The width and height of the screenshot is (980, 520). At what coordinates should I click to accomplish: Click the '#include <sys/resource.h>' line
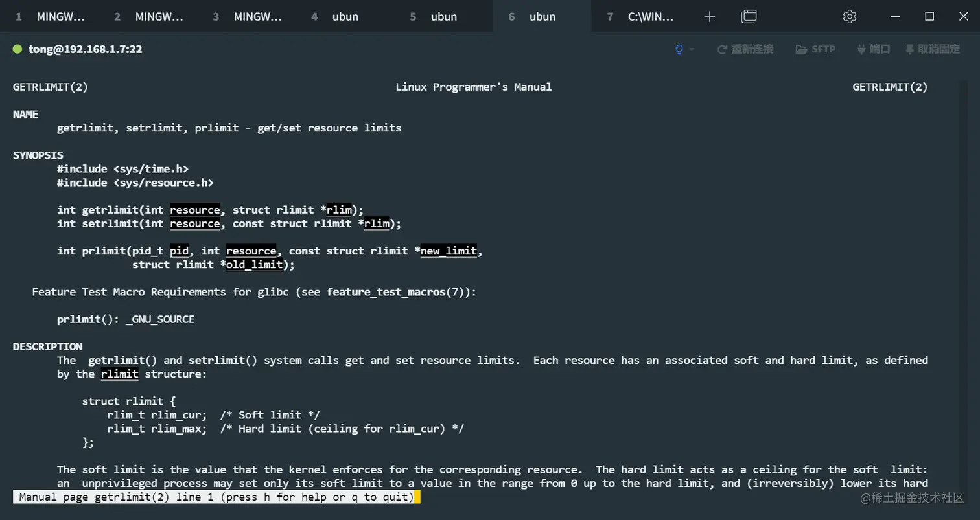pos(135,183)
